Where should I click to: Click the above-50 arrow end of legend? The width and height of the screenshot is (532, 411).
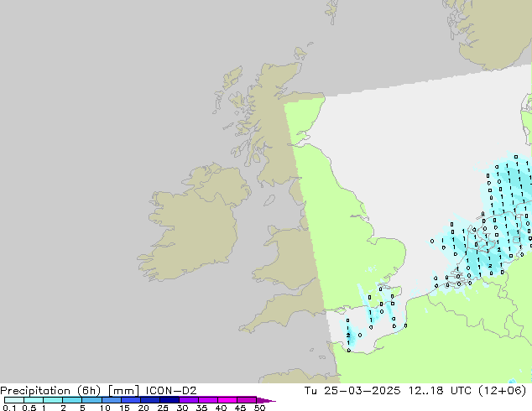[x=266, y=400]
